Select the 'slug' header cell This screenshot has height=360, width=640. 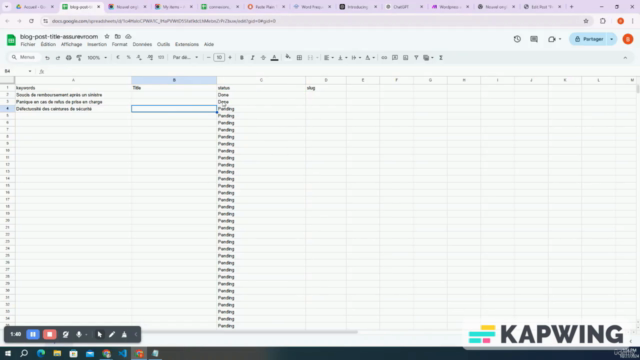(x=326, y=88)
